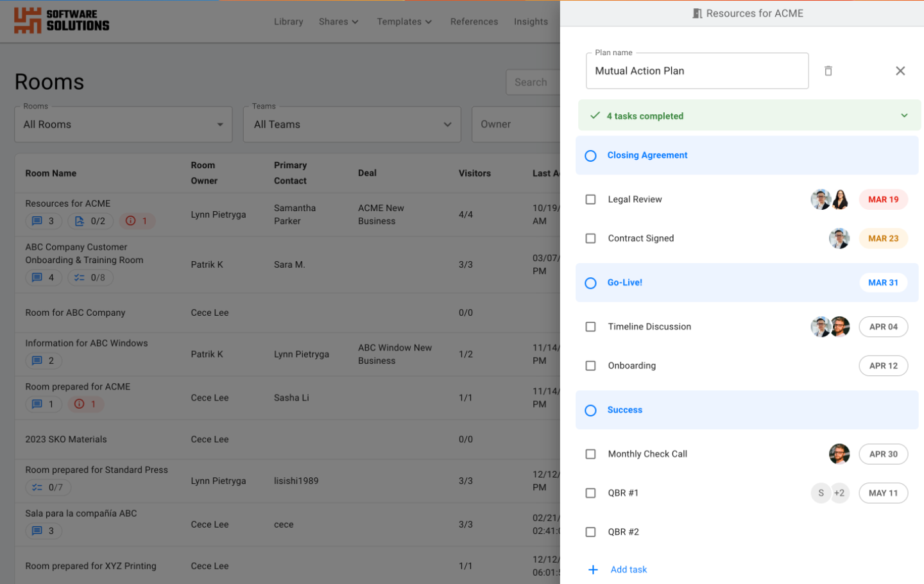Screen dimensions: 924x584
Task: Select the Library menu item
Action: [288, 21]
